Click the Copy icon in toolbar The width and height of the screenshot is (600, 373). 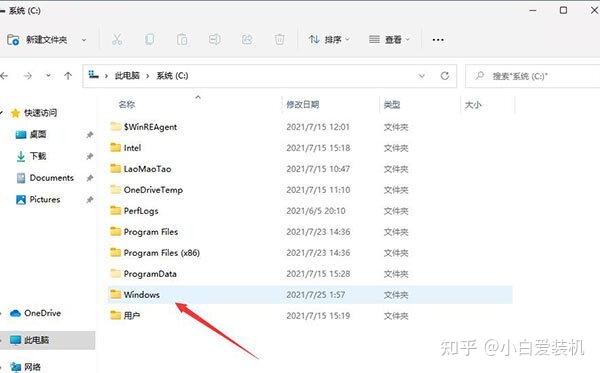tap(149, 39)
